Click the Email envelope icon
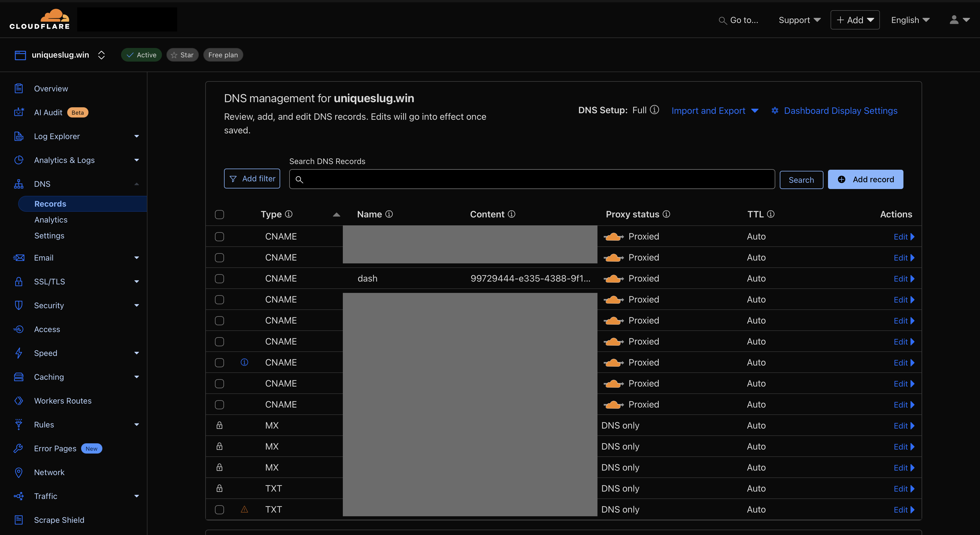Screen dimensions: 980x535 point(19,258)
